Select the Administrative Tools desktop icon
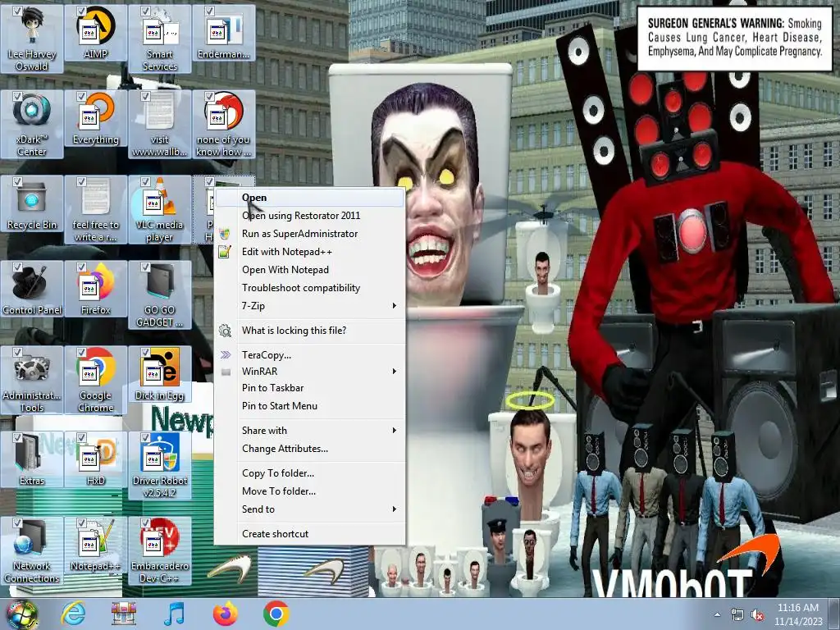The image size is (840, 630). [x=32, y=380]
